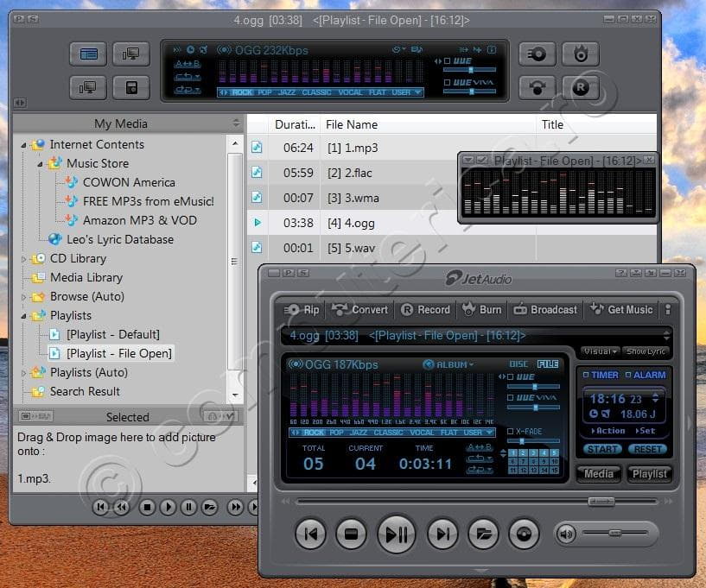Click the fast-forward button in media window bottom bar
Image resolution: width=706 pixels, height=588 pixels.
coord(235,508)
